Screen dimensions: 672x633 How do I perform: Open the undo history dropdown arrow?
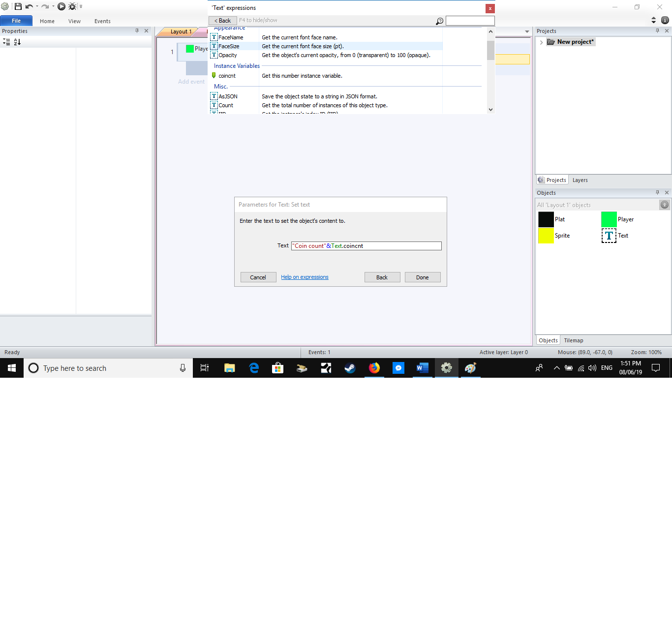tap(37, 6)
